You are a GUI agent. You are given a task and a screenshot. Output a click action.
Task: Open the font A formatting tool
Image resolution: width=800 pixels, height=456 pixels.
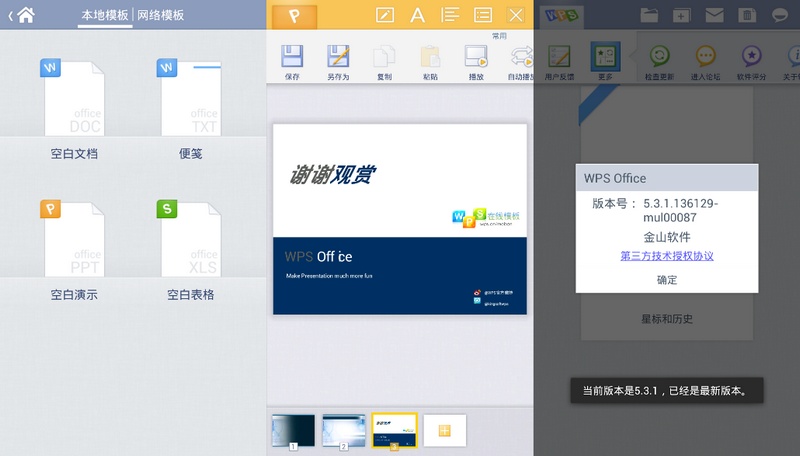(x=417, y=15)
